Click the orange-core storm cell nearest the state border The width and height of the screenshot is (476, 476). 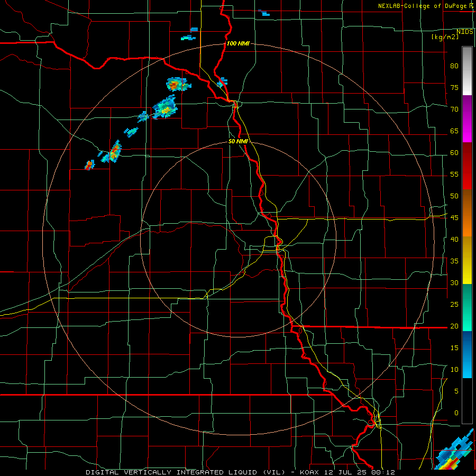coord(178,85)
